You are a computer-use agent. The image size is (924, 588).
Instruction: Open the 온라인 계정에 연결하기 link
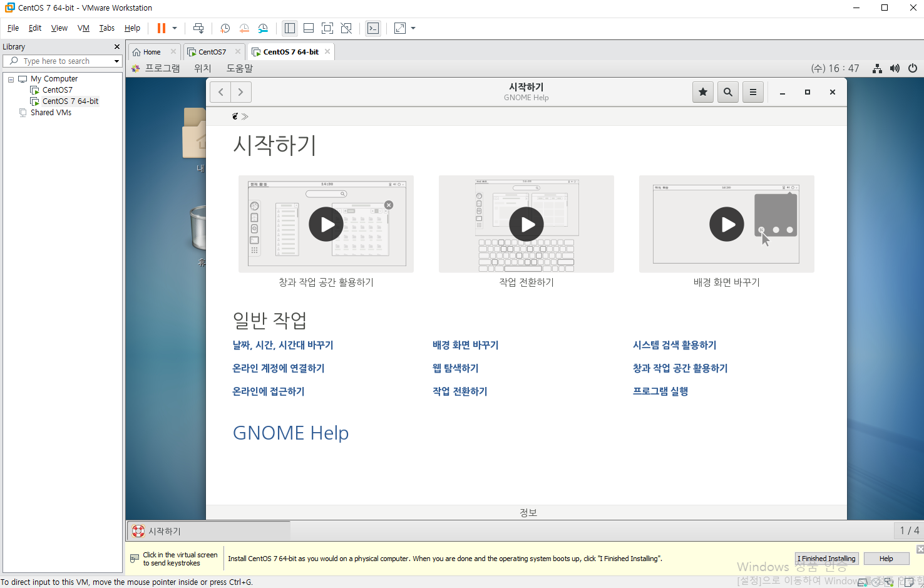279,368
